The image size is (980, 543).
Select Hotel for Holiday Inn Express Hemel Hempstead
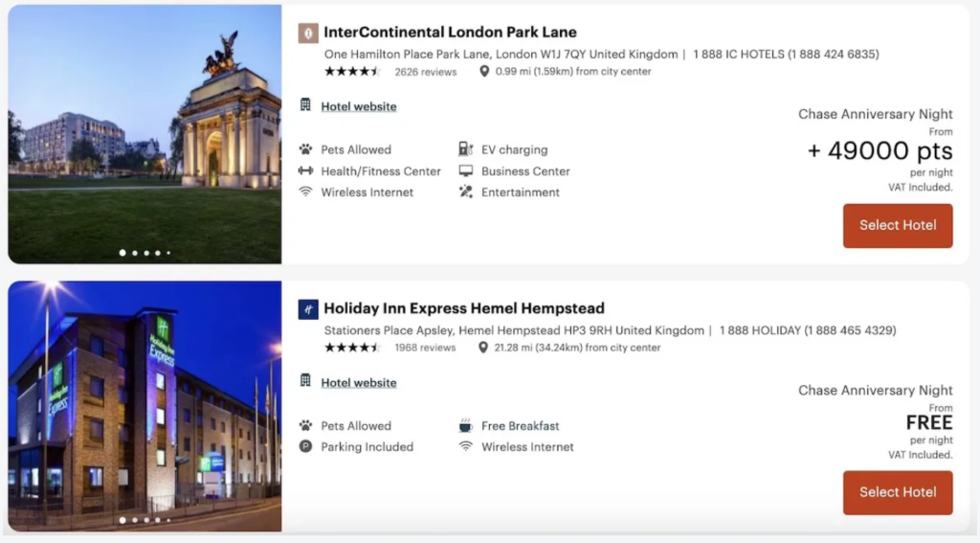click(898, 492)
